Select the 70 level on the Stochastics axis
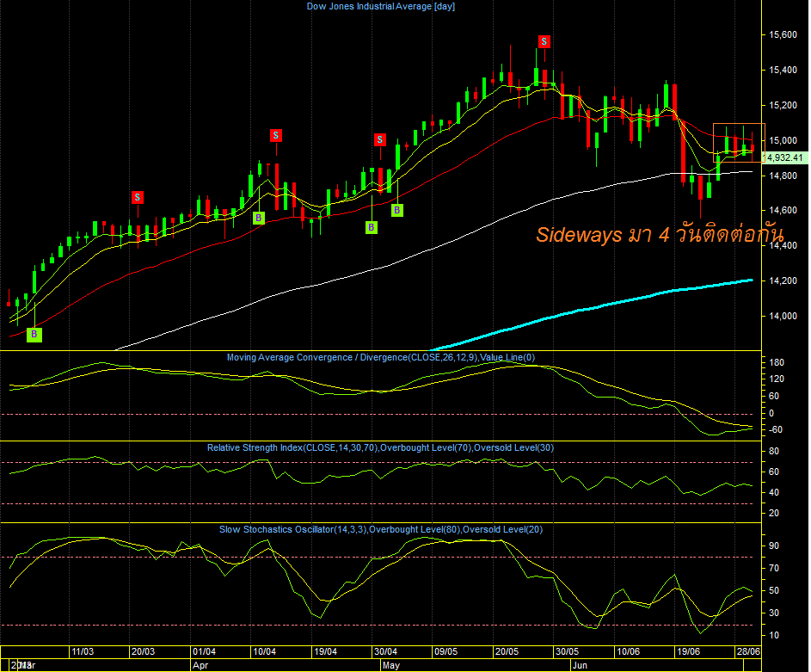 point(774,568)
